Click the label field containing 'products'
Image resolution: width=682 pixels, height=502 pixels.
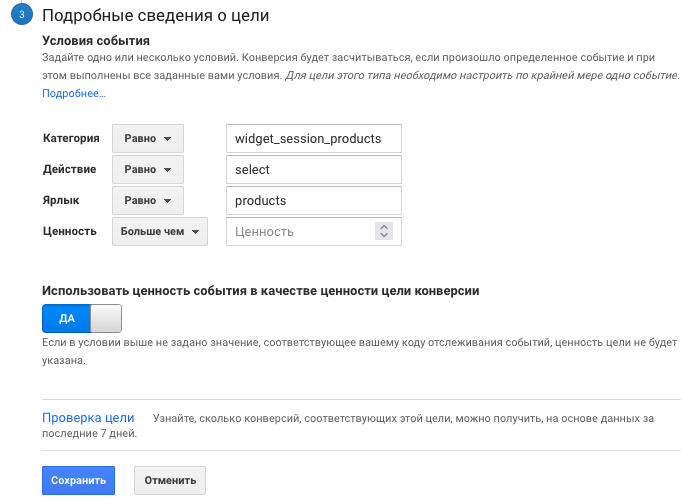tap(314, 201)
